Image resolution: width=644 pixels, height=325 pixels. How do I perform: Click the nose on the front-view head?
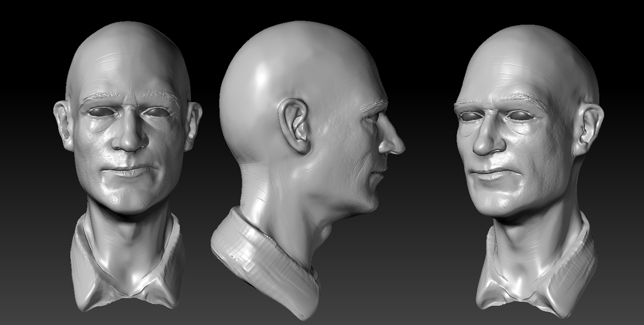pyautogui.click(x=130, y=138)
